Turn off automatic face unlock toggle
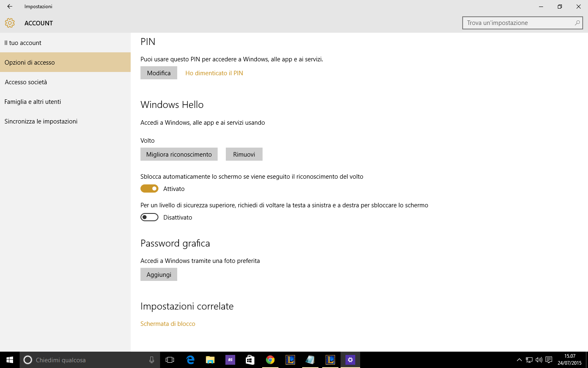588x368 pixels. point(149,188)
